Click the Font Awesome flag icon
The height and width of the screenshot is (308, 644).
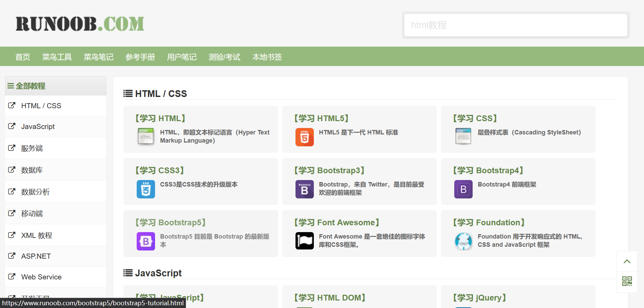pyautogui.click(x=305, y=241)
